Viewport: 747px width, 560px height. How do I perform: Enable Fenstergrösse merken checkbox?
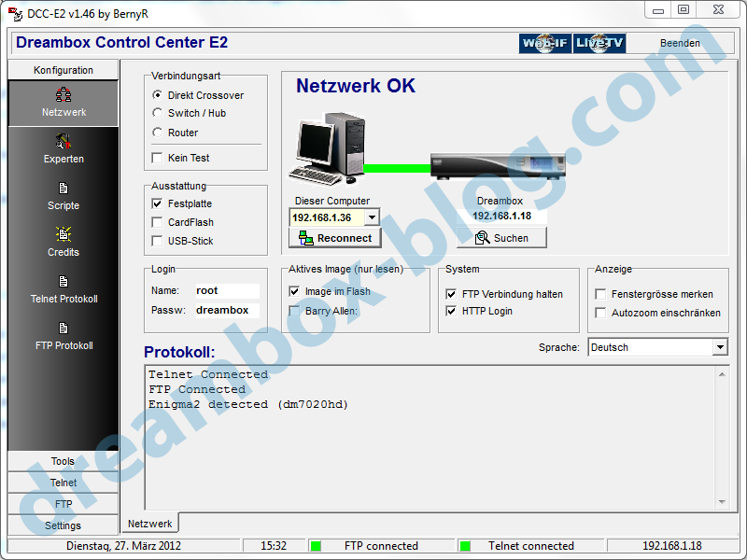click(600, 294)
